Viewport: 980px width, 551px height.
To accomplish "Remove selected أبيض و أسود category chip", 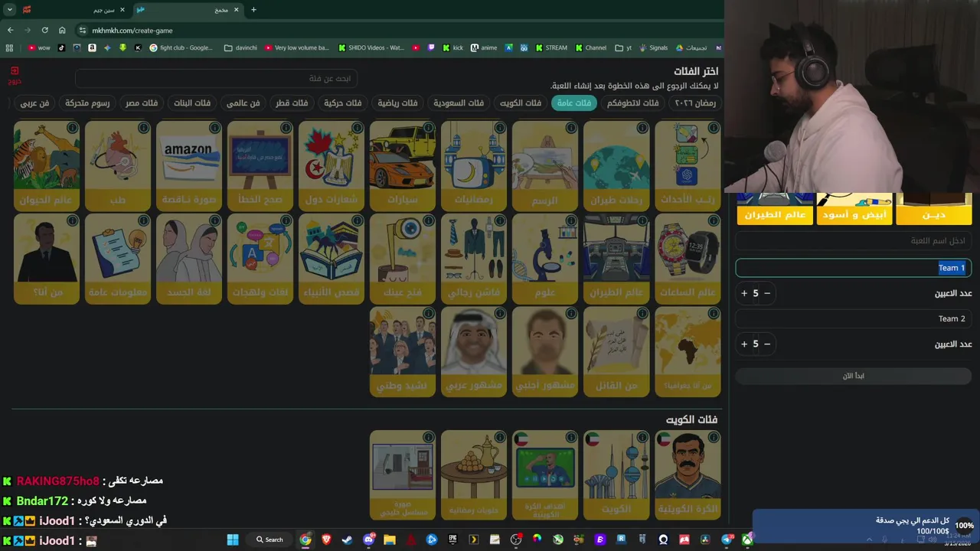I will click(854, 209).
